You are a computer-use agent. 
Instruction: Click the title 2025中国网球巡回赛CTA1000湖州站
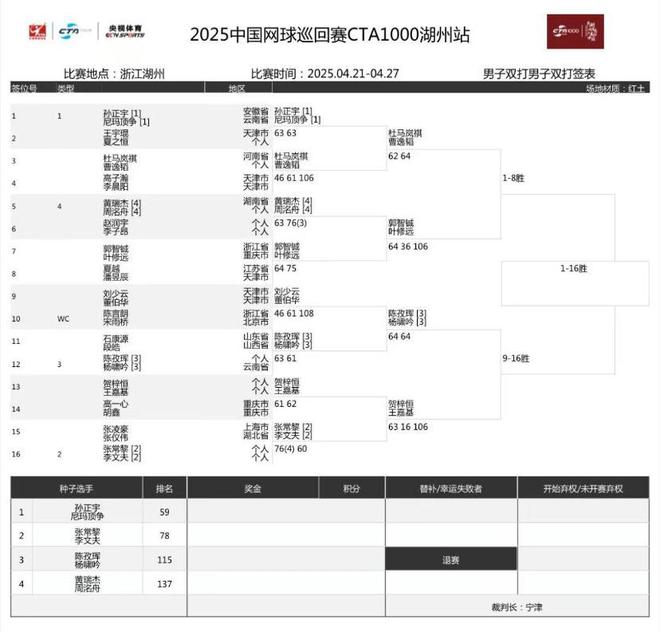pos(330,35)
